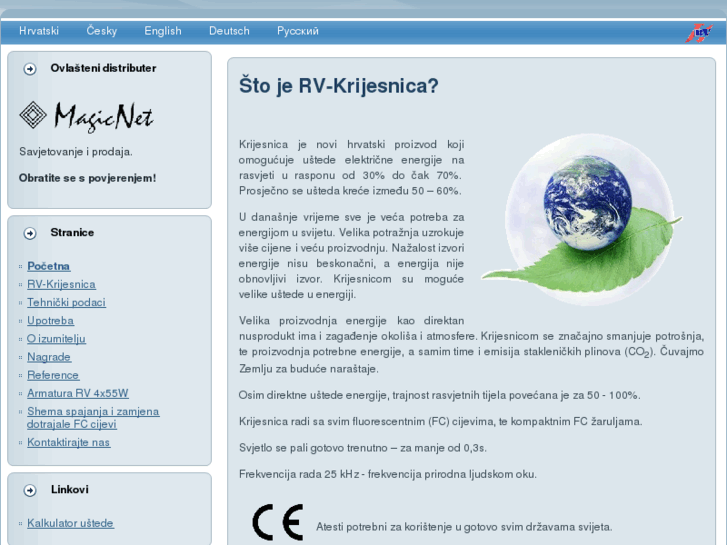Click arrow icon beside Stranice heading
The height and width of the screenshot is (545, 727).
(x=30, y=233)
